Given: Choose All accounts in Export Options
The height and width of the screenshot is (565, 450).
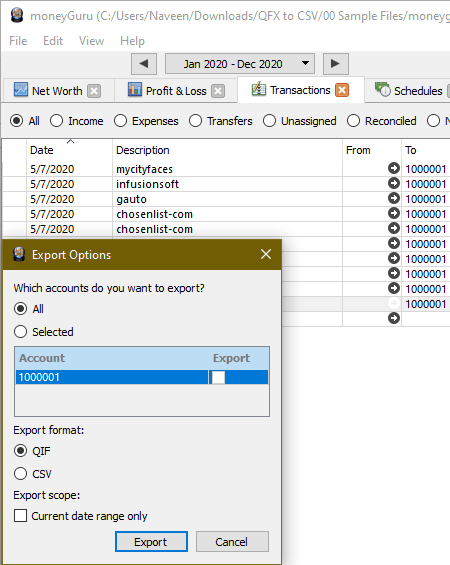Looking at the screenshot, I should coord(20,309).
